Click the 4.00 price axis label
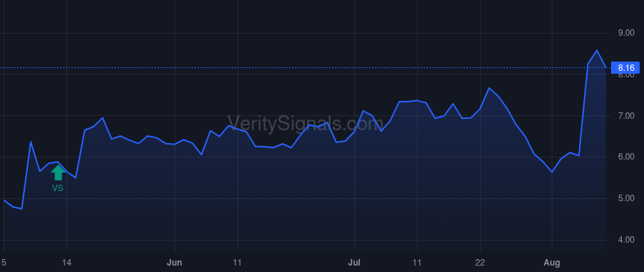The image size is (644, 272). (626, 240)
